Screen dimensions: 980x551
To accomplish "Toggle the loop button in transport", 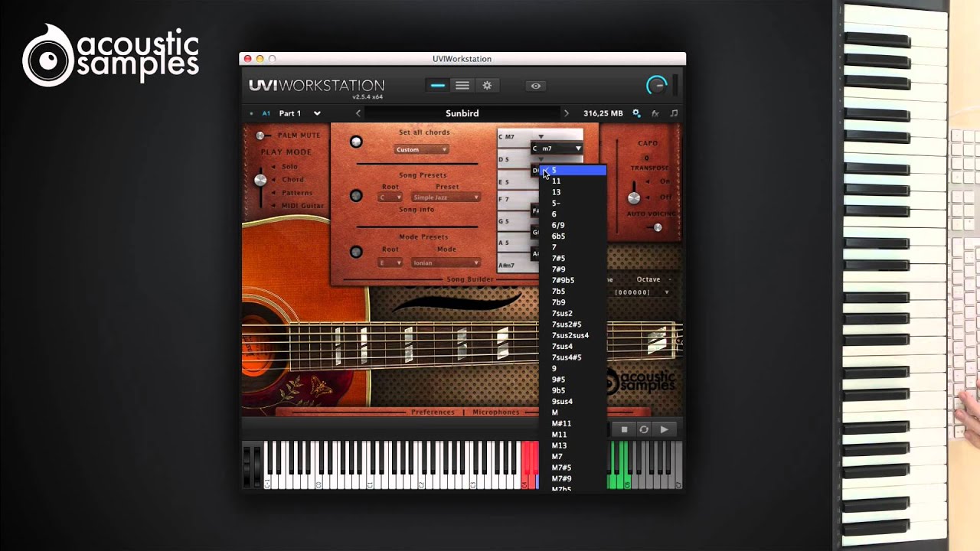I will coord(644,429).
